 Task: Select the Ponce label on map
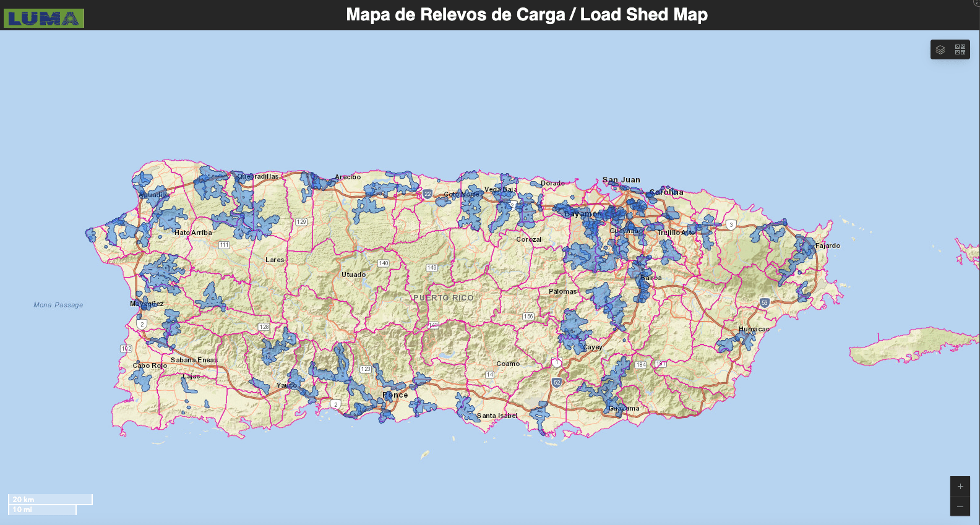click(395, 395)
